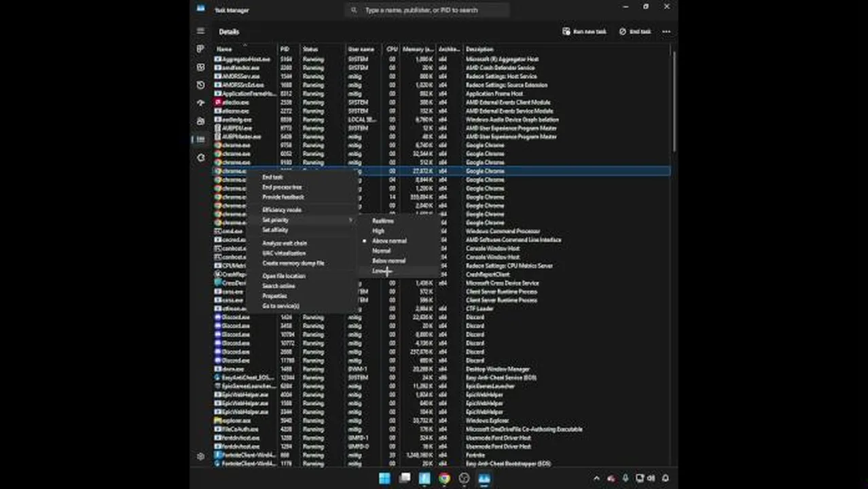
Task: Click Task Manager icon on taskbar
Action: 484,478
